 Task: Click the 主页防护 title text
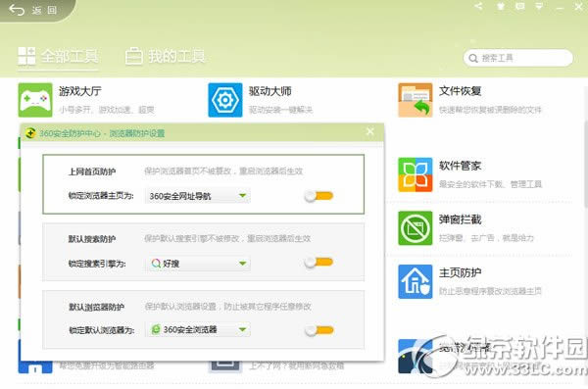(461, 272)
